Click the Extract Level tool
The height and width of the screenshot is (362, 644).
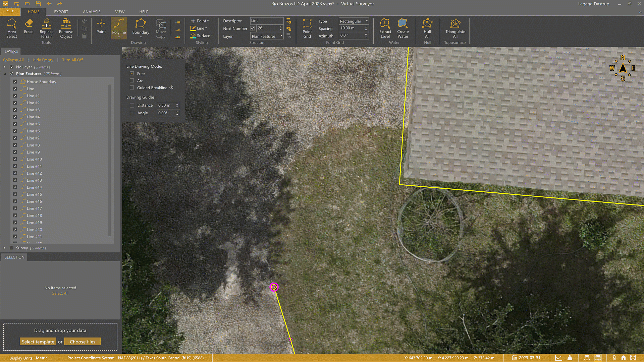385,28
